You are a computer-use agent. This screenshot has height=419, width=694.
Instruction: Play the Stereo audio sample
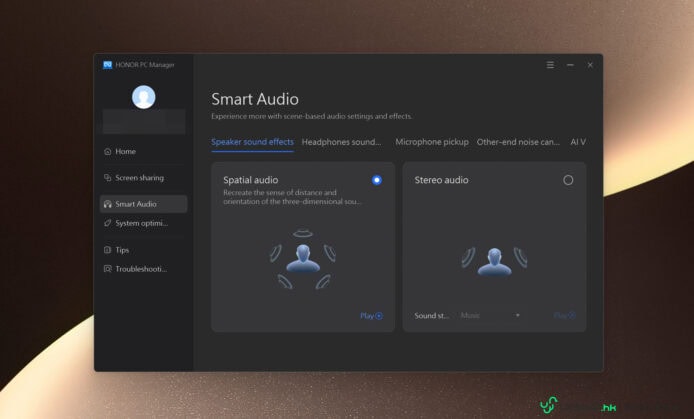(x=564, y=315)
